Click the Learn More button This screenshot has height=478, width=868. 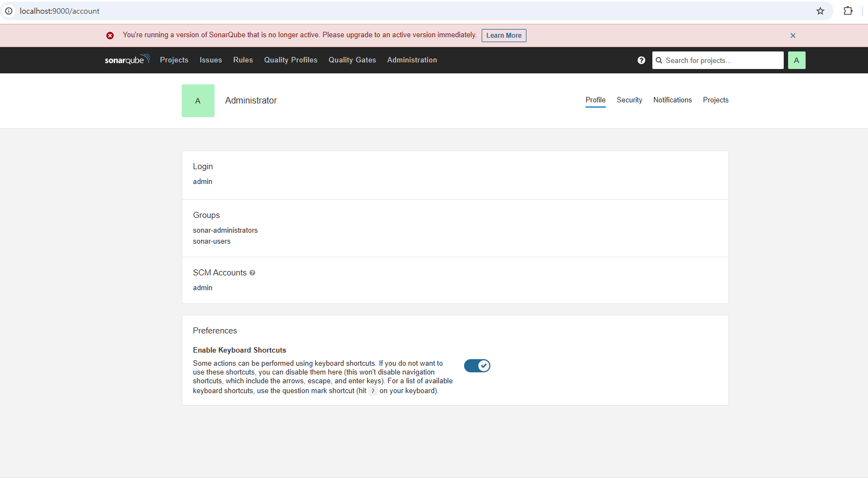coord(504,36)
